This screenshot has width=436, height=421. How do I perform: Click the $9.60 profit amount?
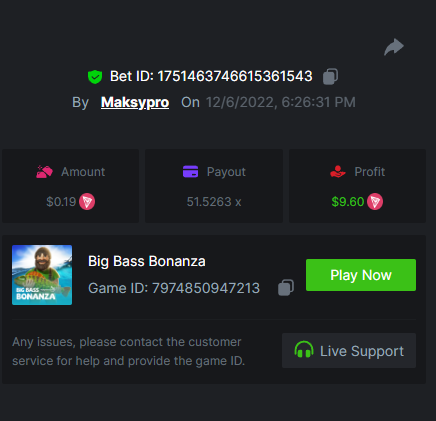tap(348, 202)
